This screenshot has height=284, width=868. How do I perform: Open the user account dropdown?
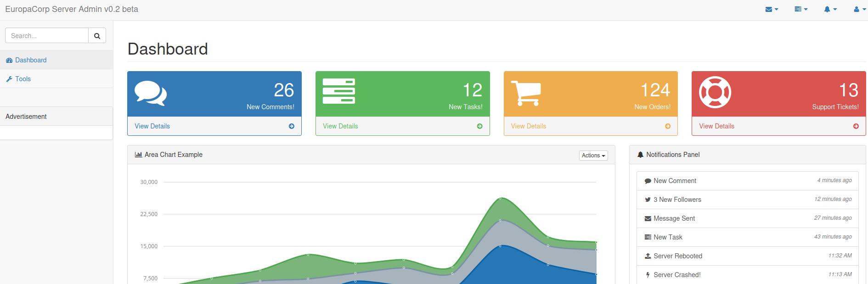coord(859,9)
